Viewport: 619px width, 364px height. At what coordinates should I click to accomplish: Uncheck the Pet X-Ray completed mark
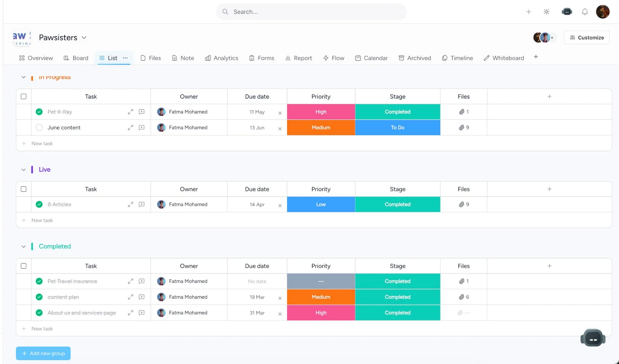pyautogui.click(x=39, y=112)
